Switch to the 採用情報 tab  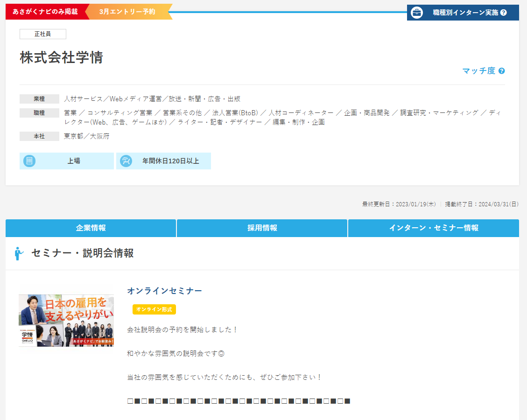[262, 228]
